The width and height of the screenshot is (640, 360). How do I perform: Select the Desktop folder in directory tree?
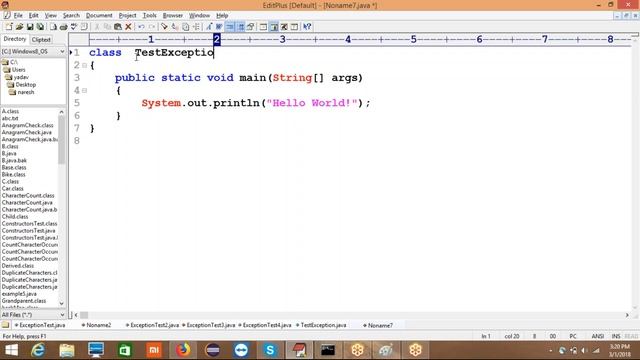[22, 85]
